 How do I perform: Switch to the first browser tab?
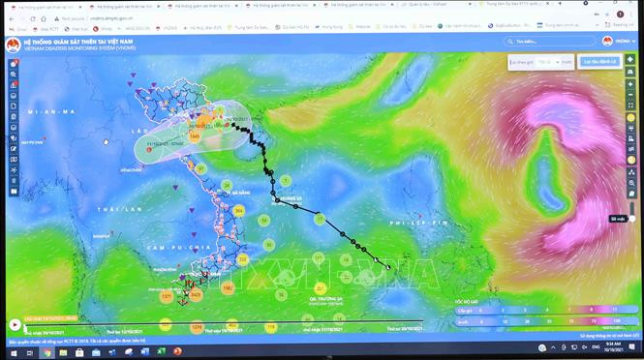45,7
